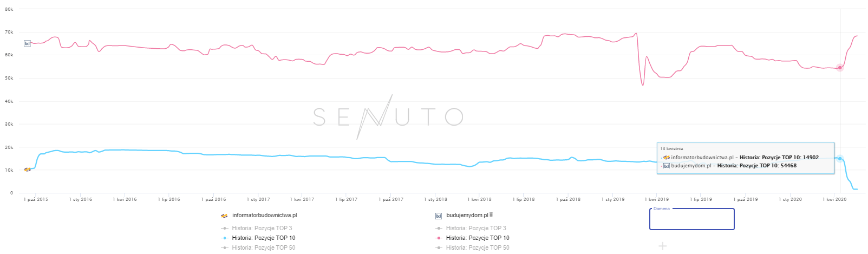This screenshot has height=254, width=868.
Task: Focus the Domena input field
Action: 691,219
